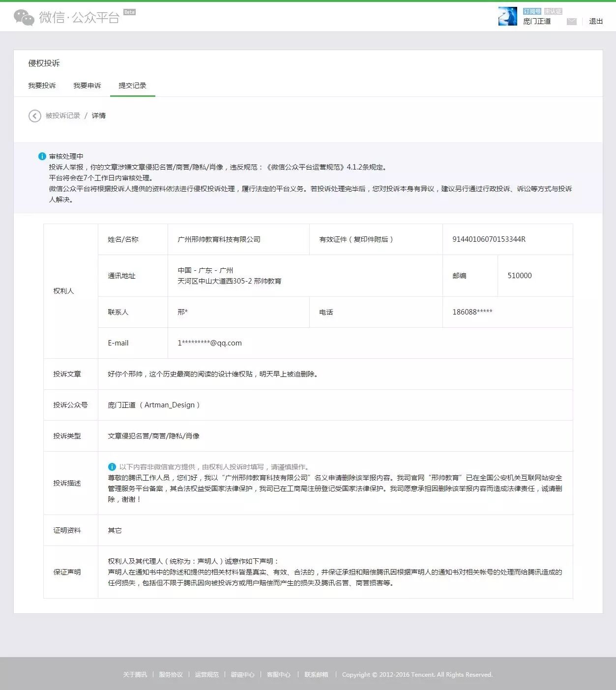Click the blue info icon beside 审核处理中
This screenshot has height=690, width=616.
tap(42, 156)
